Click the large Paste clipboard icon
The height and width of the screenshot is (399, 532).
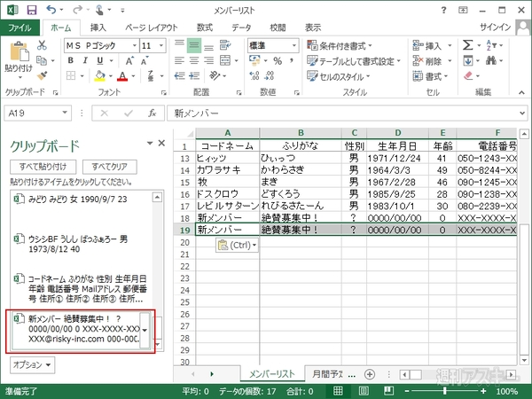pyautogui.click(x=19, y=51)
